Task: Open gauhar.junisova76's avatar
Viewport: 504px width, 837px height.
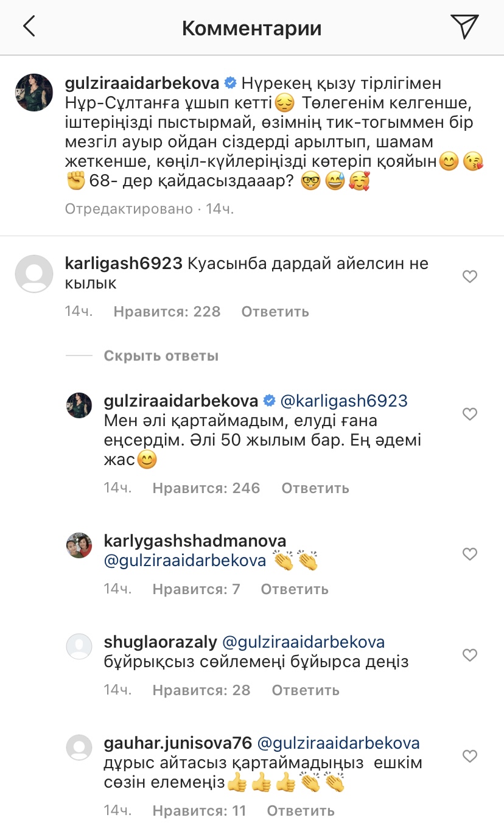Action: 79,748
